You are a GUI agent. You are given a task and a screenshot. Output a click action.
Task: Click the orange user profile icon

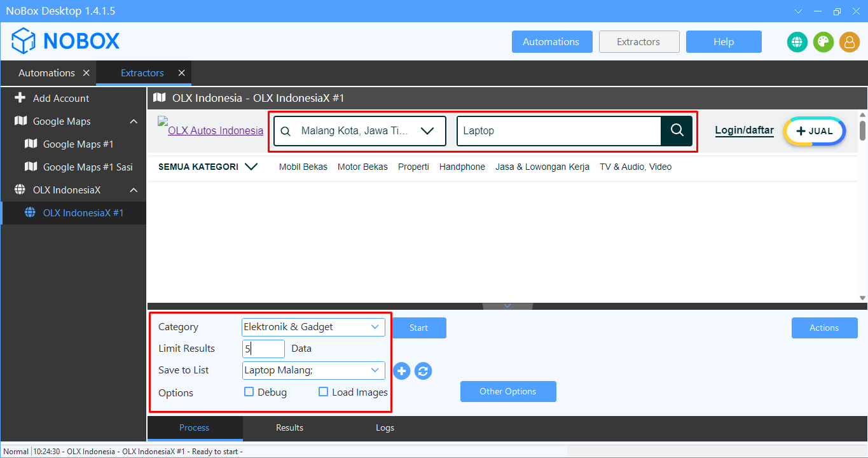(849, 42)
